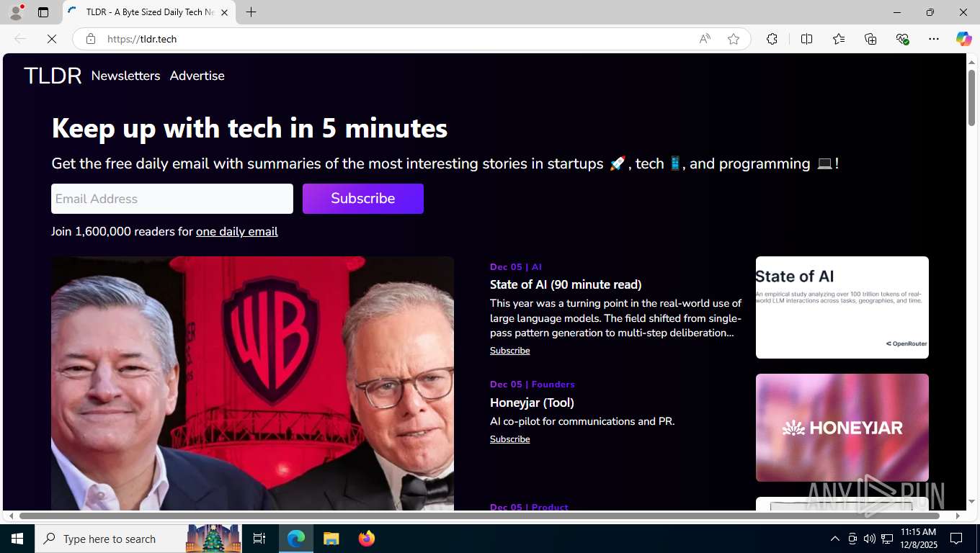Open the Warner Bros featured story image
980x553 pixels.
tap(252, 383)
